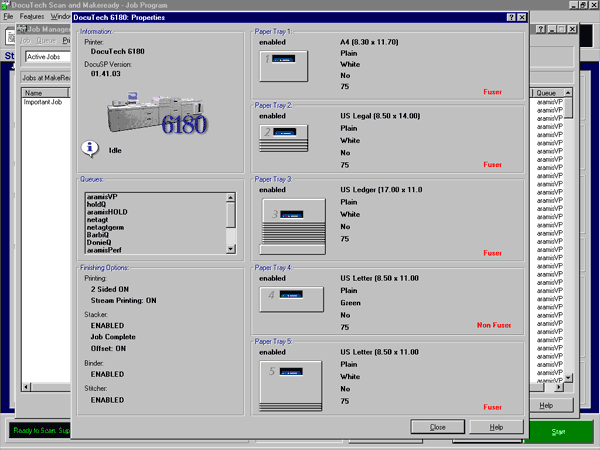Click the Close button in Properties dialog
The height and width of the screenshot is (450, 600).
(x=437, y=427)
